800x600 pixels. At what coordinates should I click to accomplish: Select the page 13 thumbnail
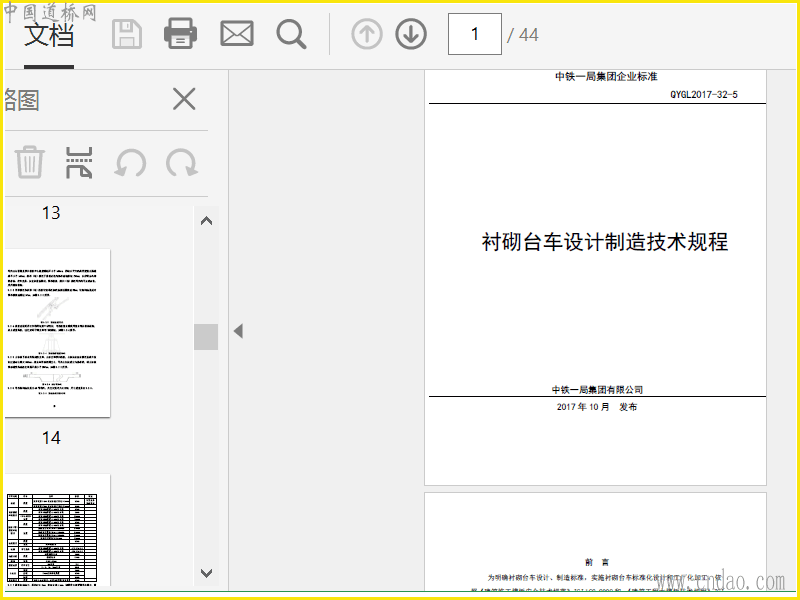click(x=57, y=333)
